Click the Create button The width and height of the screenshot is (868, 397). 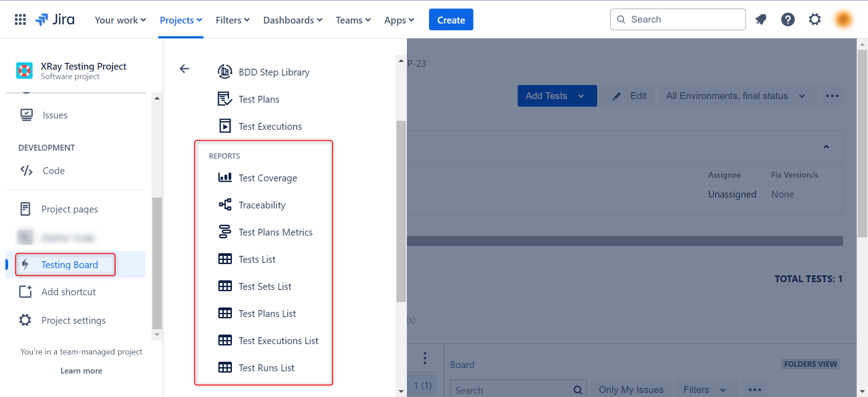(451, 20)
